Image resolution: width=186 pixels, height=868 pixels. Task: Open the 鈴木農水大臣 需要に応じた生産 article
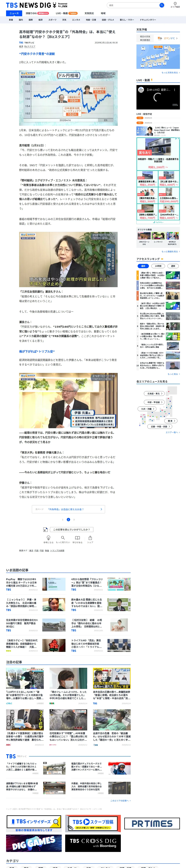[101, 605]
